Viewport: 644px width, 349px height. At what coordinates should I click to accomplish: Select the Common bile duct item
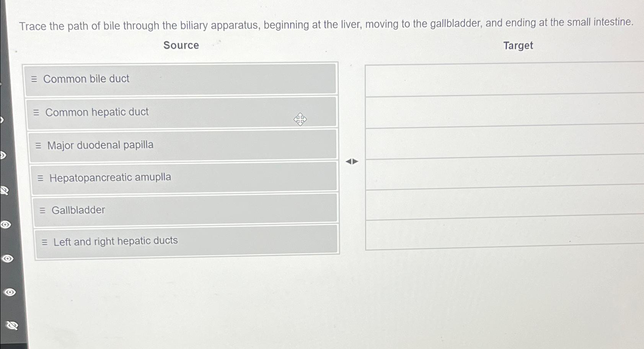click(180, 79)
